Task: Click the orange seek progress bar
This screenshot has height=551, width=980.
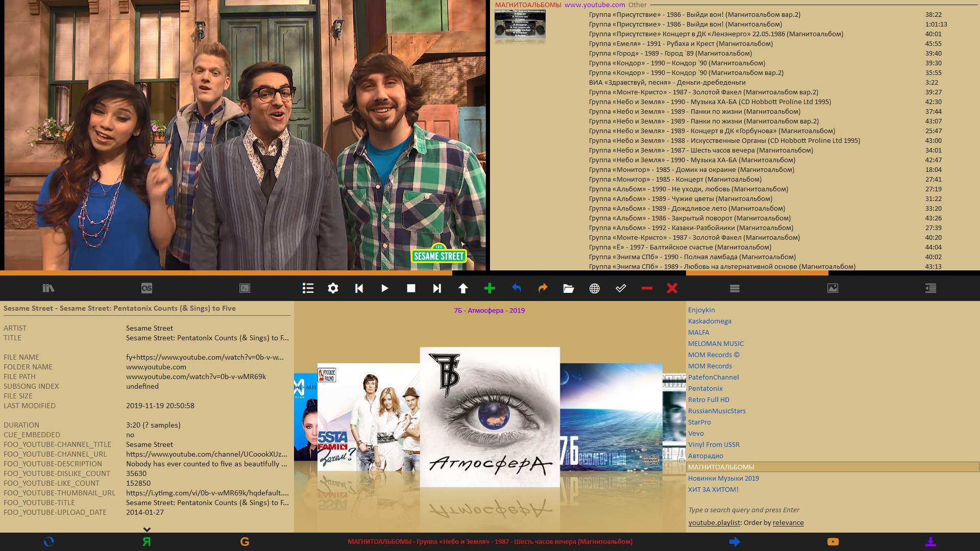Action: (x=226, y=273)
